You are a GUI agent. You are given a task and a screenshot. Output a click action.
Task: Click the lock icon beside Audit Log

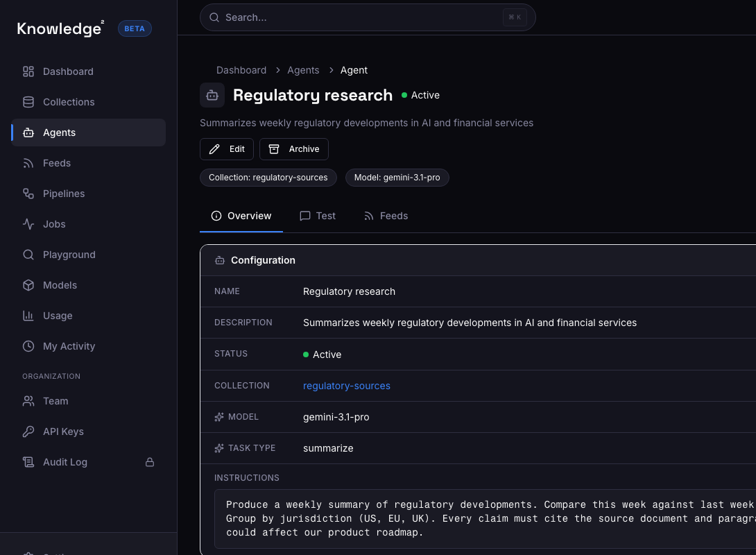[150, 462]
